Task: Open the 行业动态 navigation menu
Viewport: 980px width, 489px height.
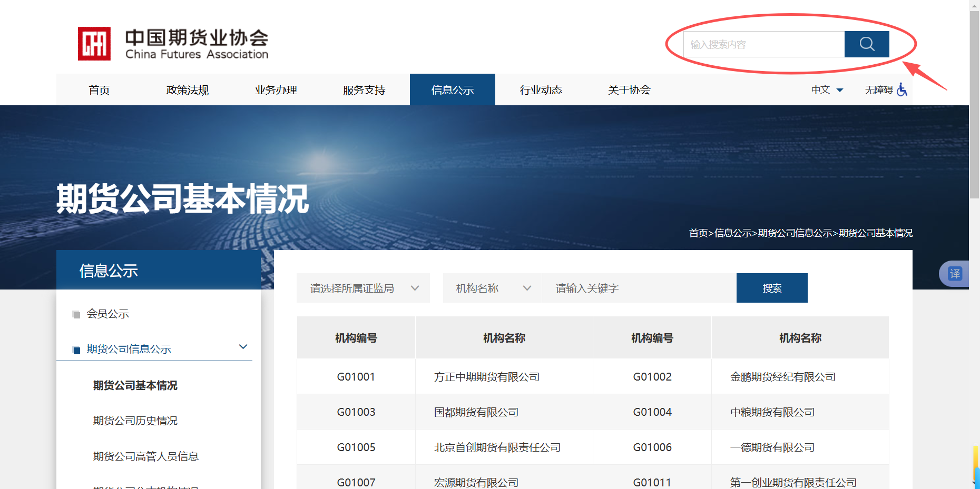Action: tap(541, 90)
